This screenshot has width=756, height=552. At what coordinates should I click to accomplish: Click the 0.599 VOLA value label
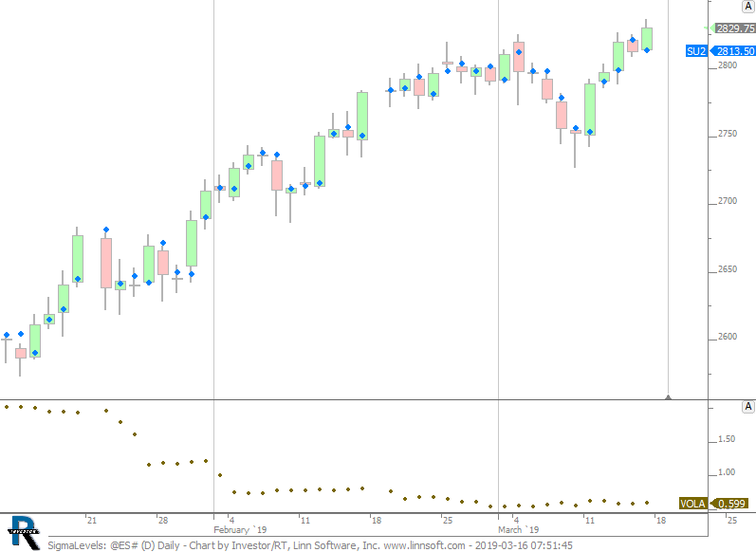click(731, 504)
